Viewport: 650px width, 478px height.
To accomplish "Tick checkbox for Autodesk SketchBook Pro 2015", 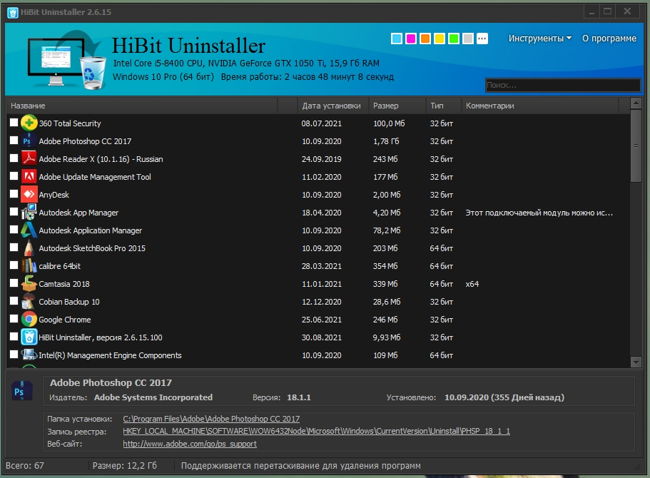I will 14,247.
